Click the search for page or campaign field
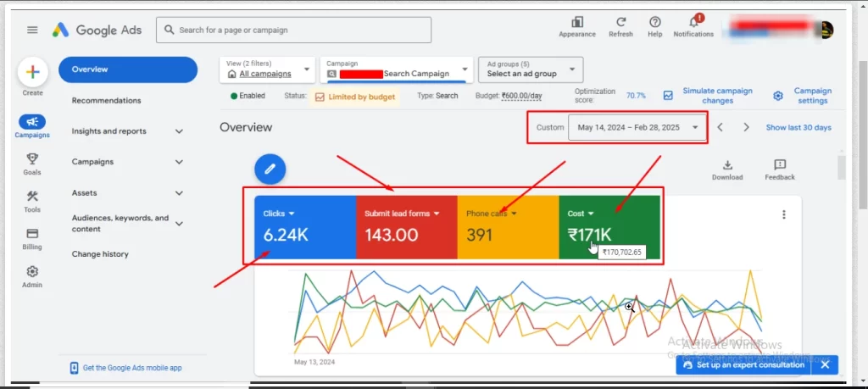Viewport: 868px width, 389px height. click(294, 30)
